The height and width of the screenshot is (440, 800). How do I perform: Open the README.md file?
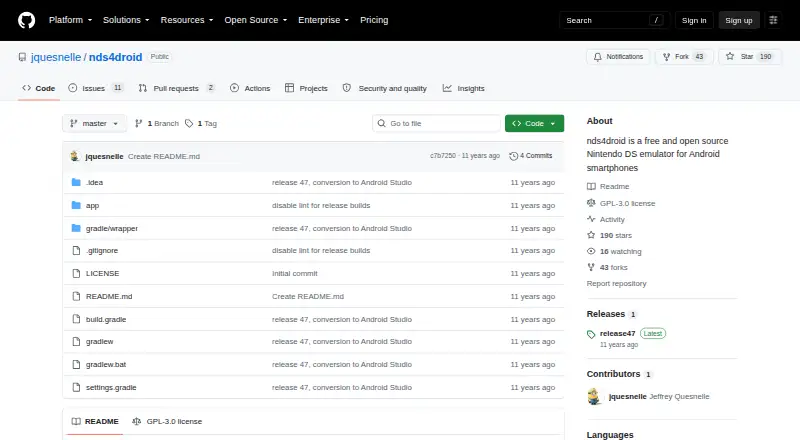pyautogui.click(x=109, y=297)
